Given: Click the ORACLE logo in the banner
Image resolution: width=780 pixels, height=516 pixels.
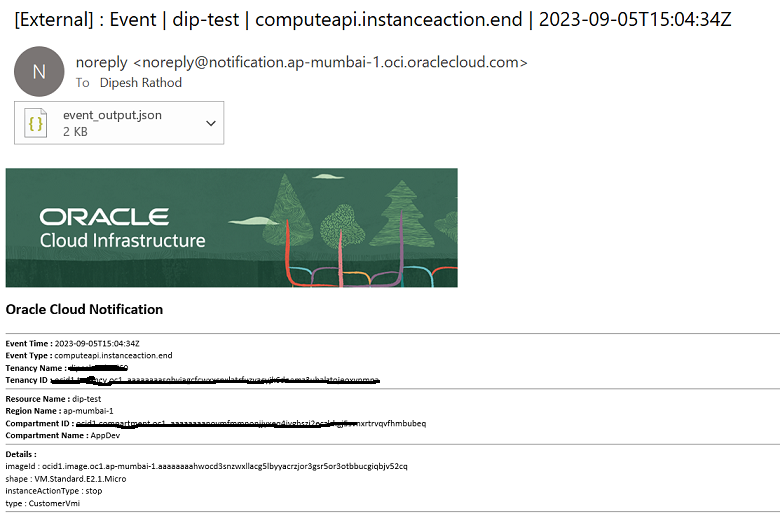Looking at the screenshot, I should (x=104, y=217).
